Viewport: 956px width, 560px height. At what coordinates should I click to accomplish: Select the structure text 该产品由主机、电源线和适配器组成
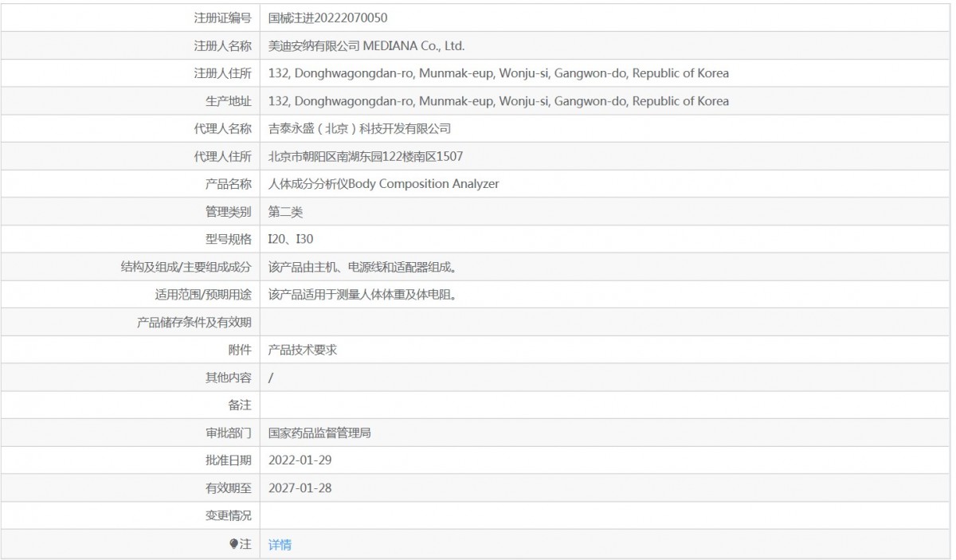[x=362, y=268]
